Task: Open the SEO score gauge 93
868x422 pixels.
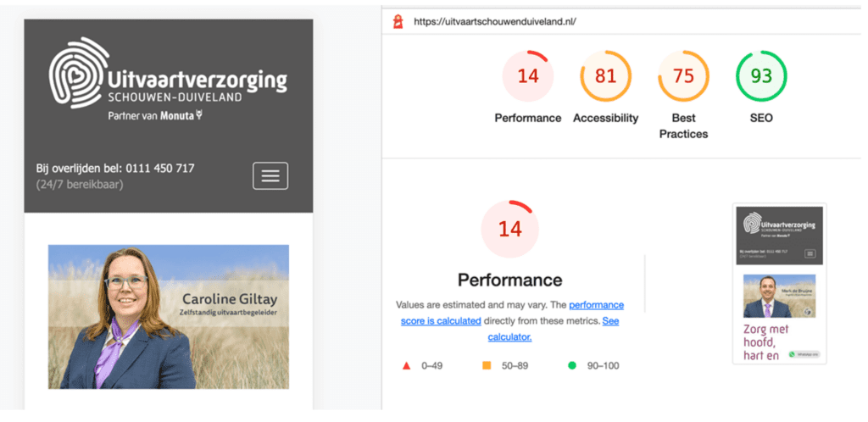Action: click(x=760, y=76)
